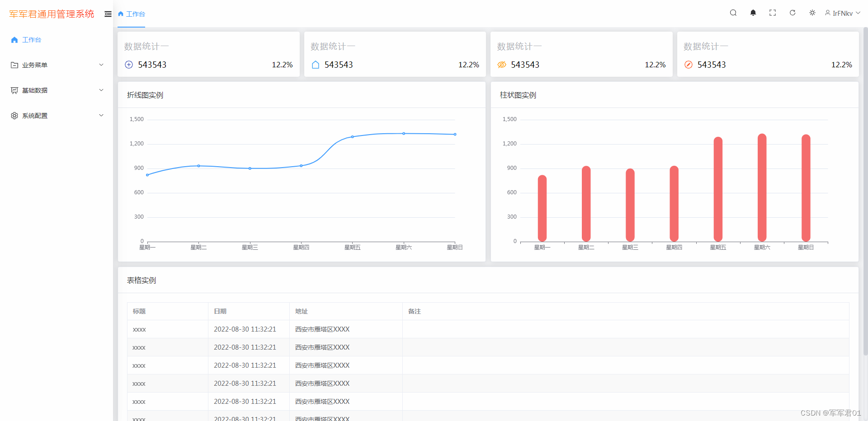Click the compass icon in fourth statistic card
868x421 pixels.
[x=689, y=65]
